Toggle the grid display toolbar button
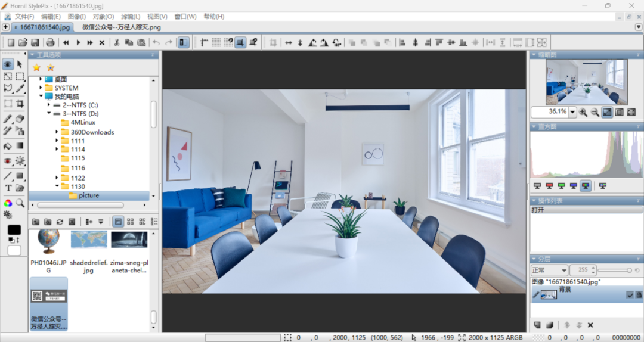Screen dimensions: 644x342 [x=216, y=42]
